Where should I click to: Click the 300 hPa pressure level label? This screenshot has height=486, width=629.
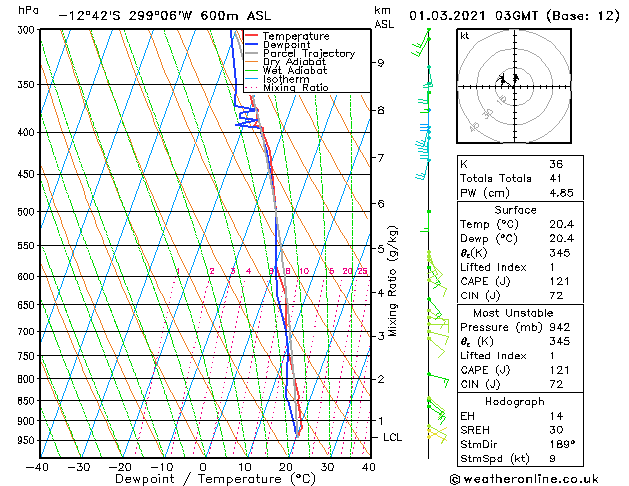click(x=26, y=30)
